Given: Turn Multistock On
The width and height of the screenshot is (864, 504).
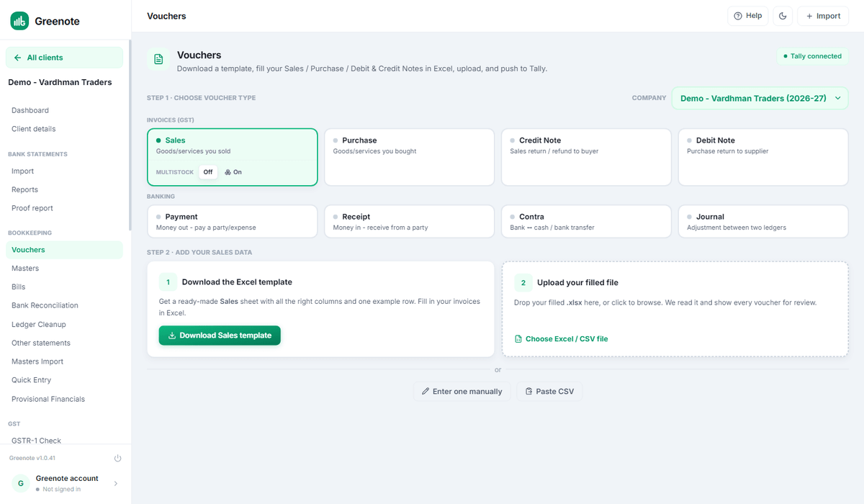Looking at the screenshot, I should click(x=233, y=172).
